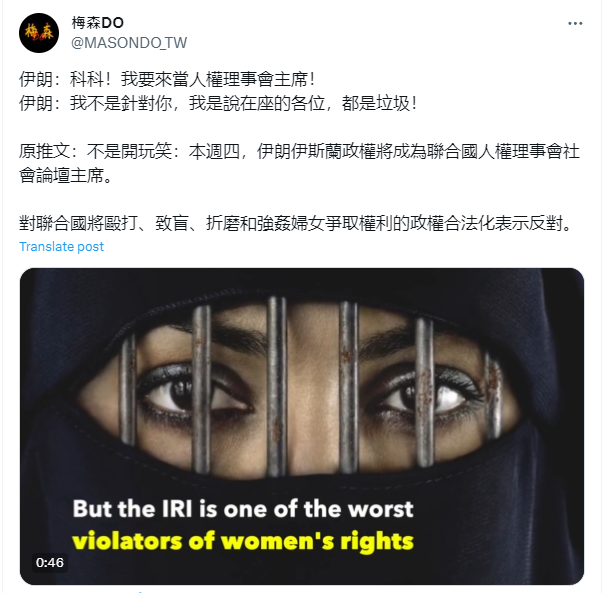Screen dimensions: 602x593
Task: Click the middle prison bar in video
Action: pyautogui.click(x=276, y=386)
